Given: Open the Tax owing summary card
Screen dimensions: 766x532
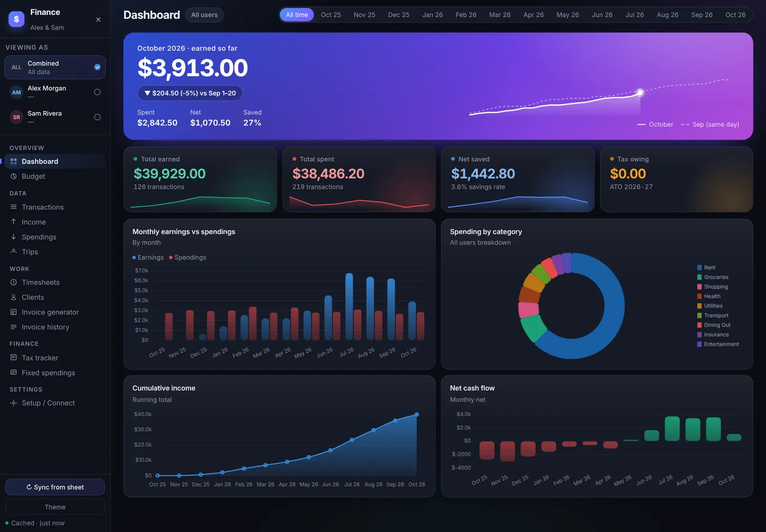Looking at the screenshot, I should (x=676, y=179).
